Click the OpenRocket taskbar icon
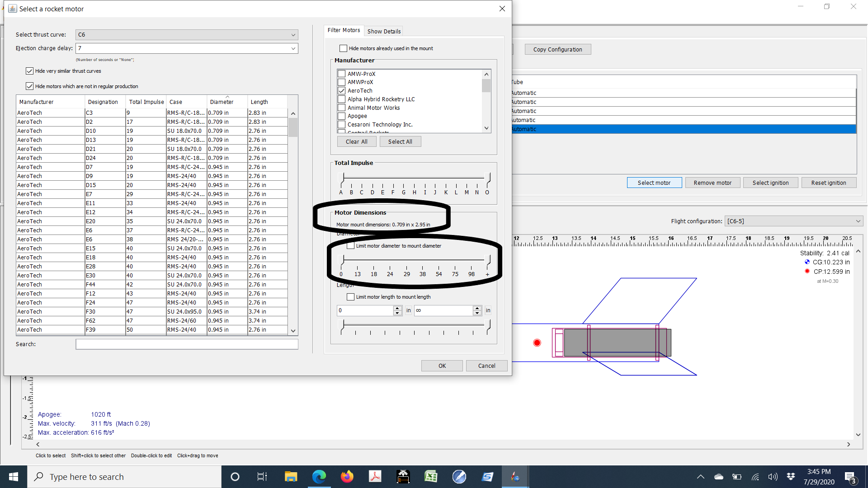 (x=515, y=477)
